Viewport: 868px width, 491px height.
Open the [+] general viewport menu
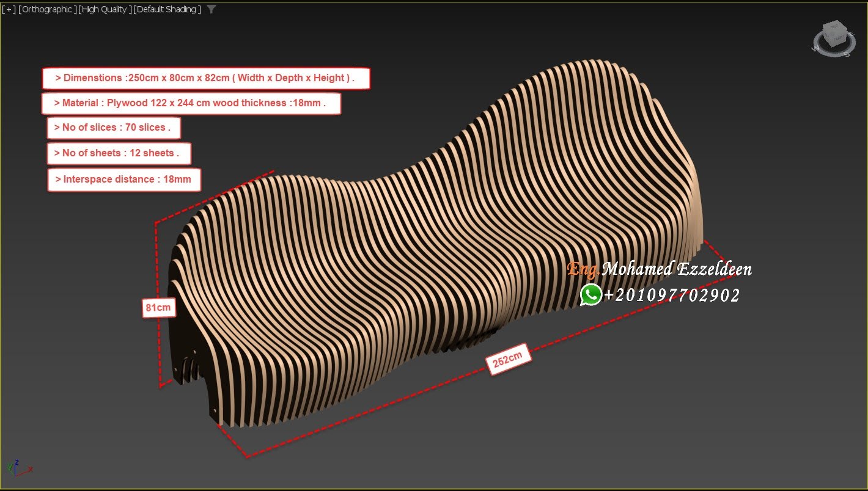tap(9, 9)
